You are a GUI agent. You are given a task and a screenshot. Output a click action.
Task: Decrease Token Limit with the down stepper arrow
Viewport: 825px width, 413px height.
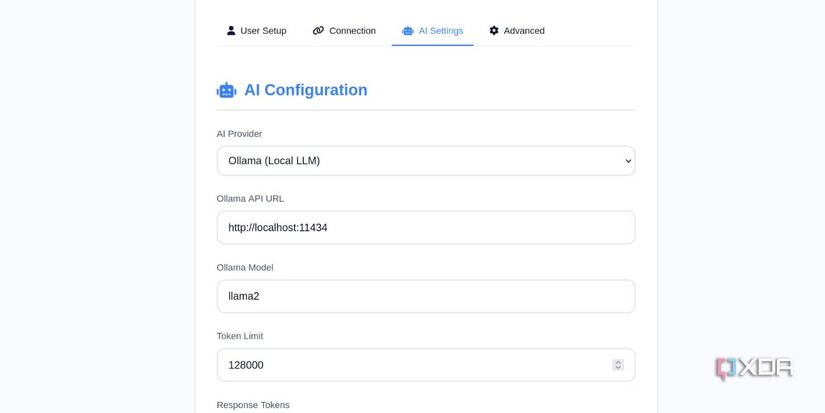(618, 368)
